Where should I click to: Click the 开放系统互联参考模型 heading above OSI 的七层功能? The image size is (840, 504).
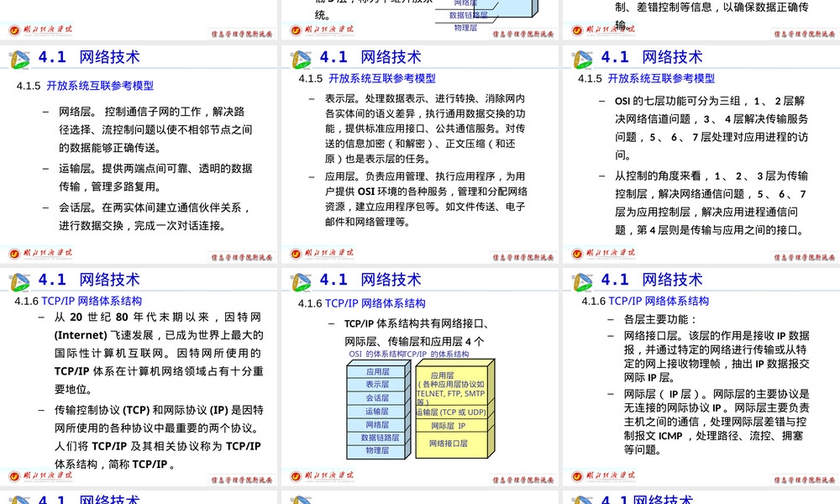tap(661, 79)
